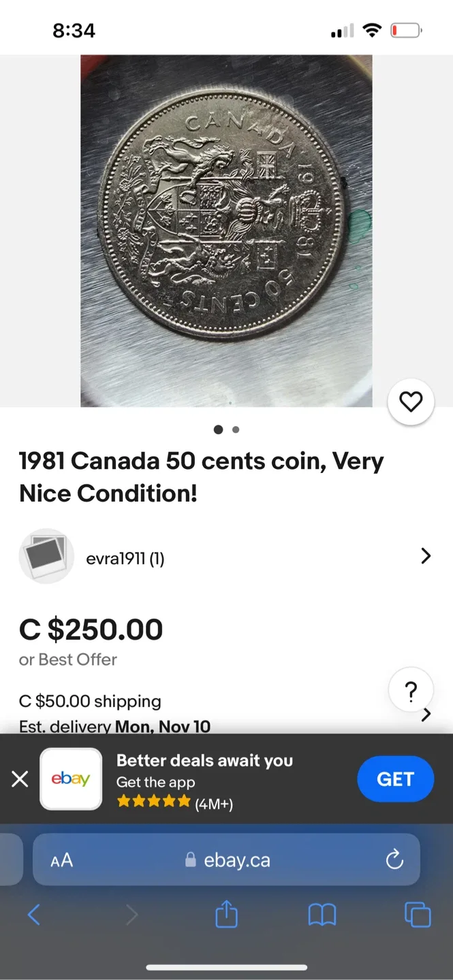
Task: Tap the coin photo to enlarge it
Action: [227, 231]
